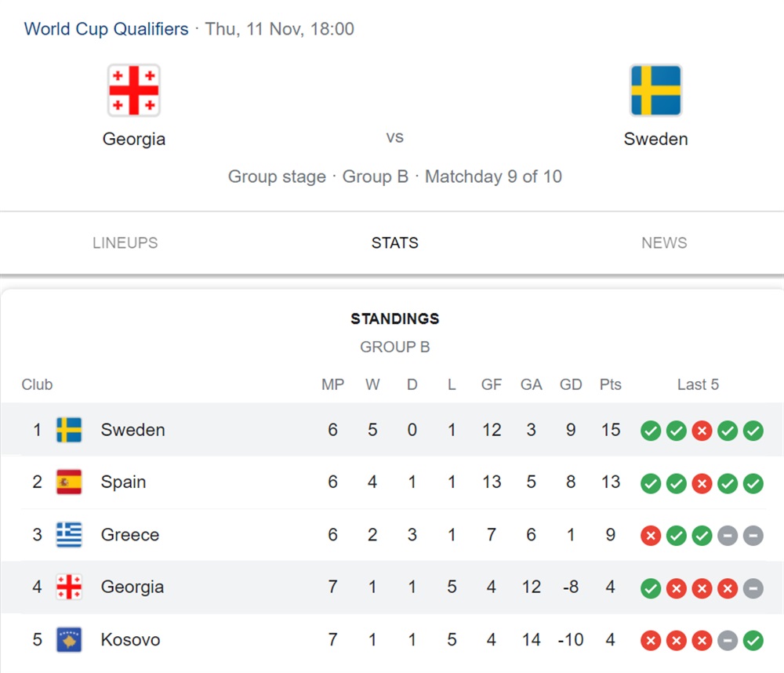This screenshot has width=784, height=673.
Task: Select the STATS tab
Action: click(x=394, y=242)
